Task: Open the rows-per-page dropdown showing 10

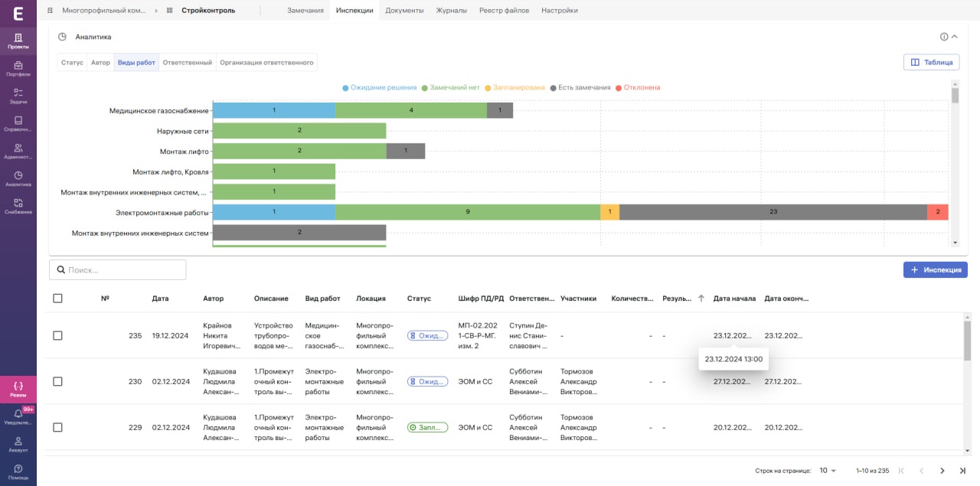Action: pos(828,471)
